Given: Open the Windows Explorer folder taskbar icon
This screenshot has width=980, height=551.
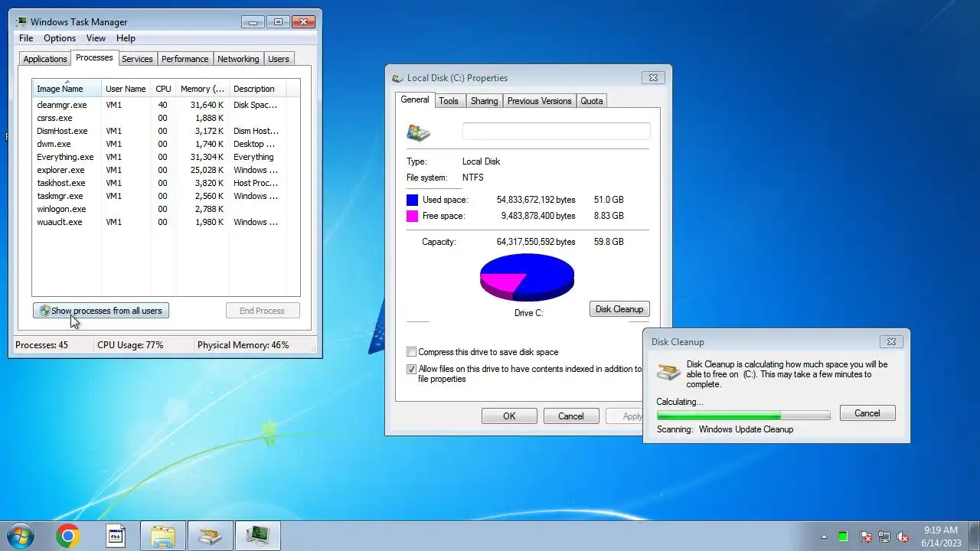Looking at the screenshot, I should (163, 536).
